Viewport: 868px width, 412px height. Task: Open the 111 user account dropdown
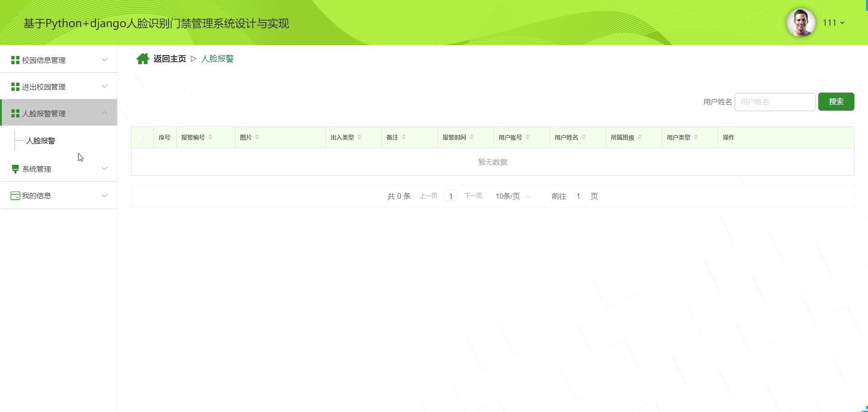tap(833, 23)
